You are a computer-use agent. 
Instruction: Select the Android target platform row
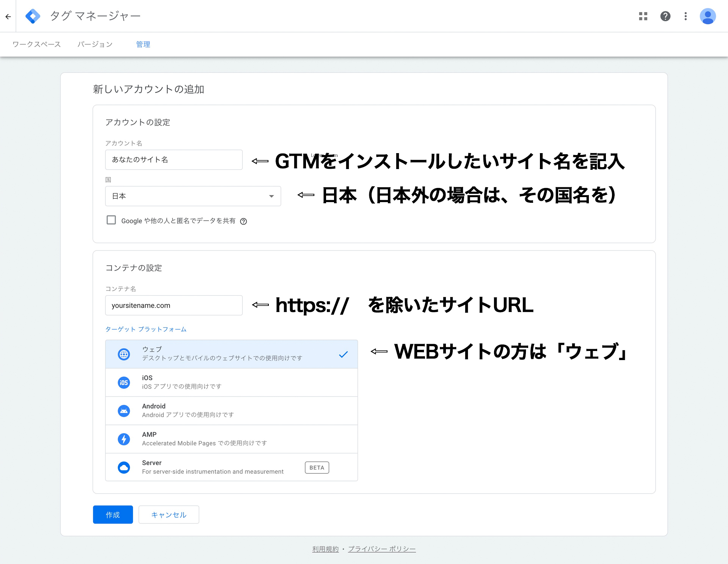pyautogui.click(x=232, y=411)
